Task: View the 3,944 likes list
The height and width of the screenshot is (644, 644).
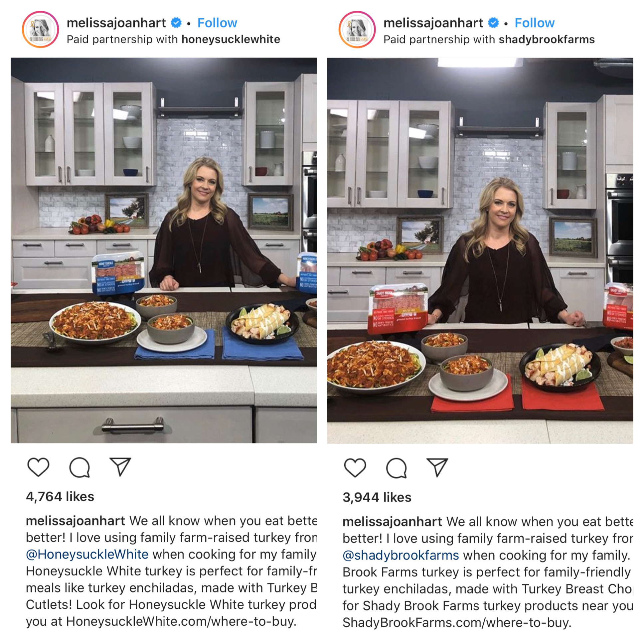Action: click(377, 497)
